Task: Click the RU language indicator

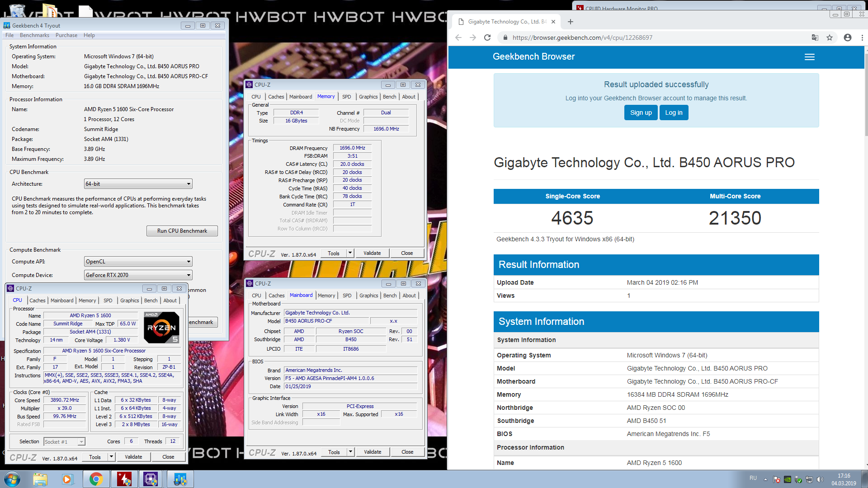Action: click(753, 478)
